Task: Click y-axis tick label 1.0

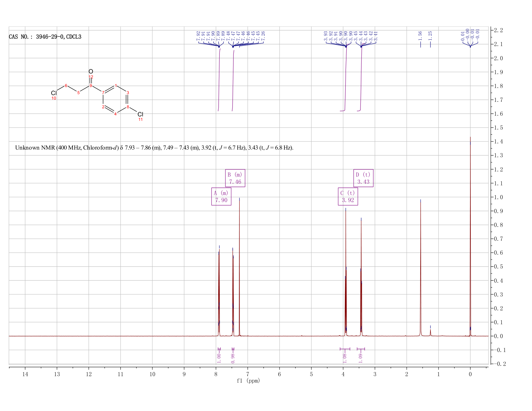Action: click(x=498, y=197)
